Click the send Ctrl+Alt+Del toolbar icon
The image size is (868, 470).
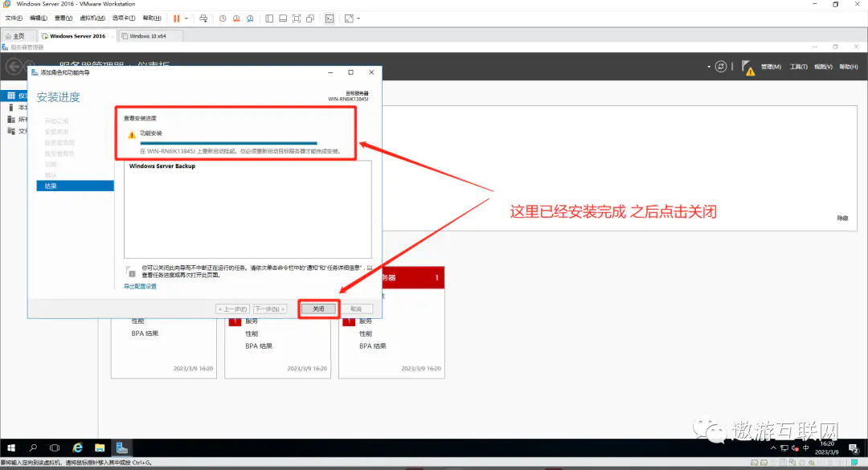click(x=203, y=18)
